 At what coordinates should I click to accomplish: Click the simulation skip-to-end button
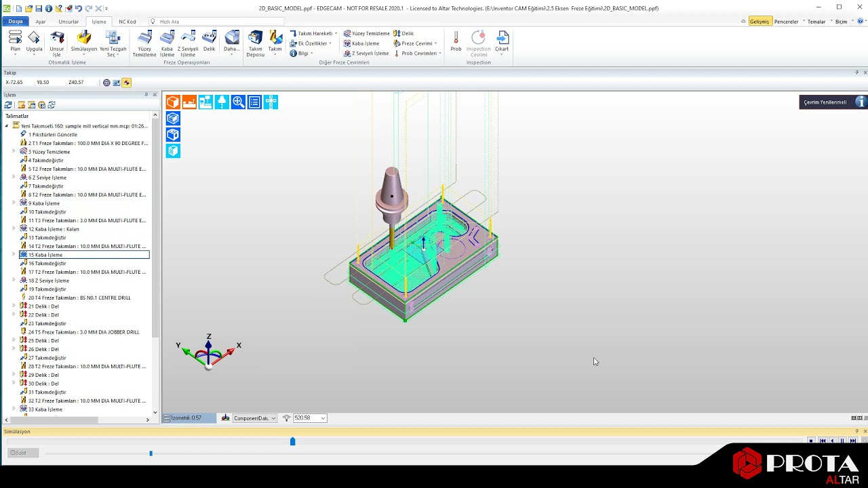click(x=853, y=441)
